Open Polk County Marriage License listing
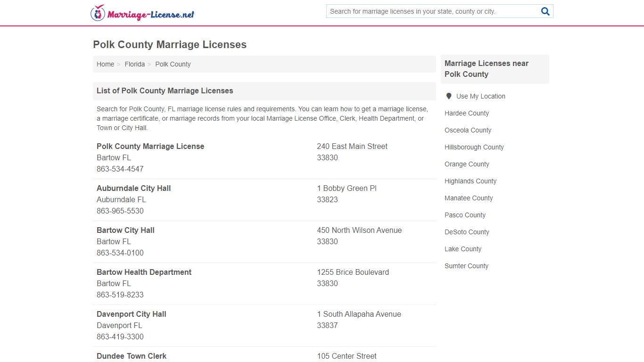 point(150,146)
